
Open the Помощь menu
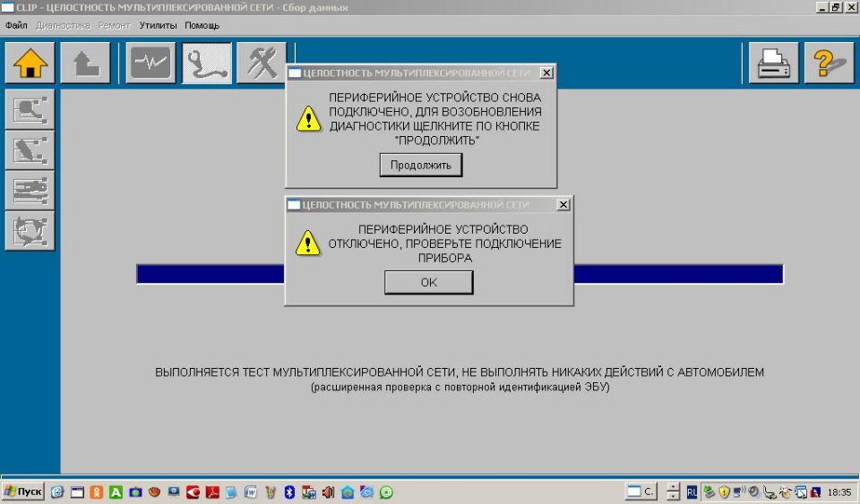tap(202, 25)
